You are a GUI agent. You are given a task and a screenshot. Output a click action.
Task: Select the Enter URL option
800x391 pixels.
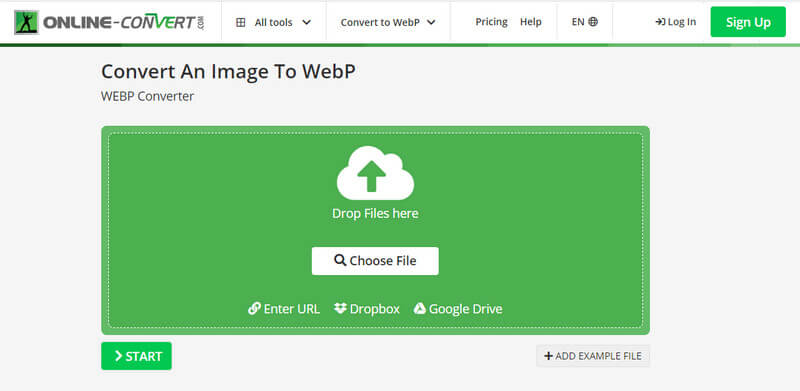pos(284,309)
